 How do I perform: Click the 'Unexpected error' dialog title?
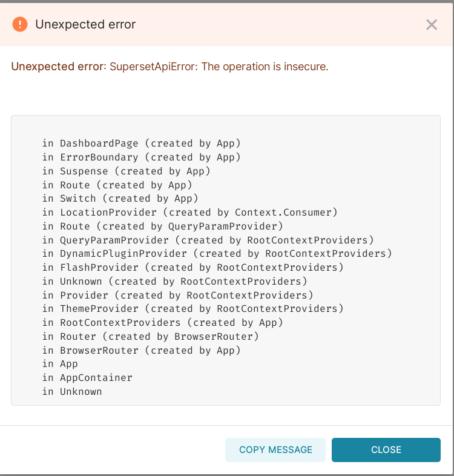point(85,24)
